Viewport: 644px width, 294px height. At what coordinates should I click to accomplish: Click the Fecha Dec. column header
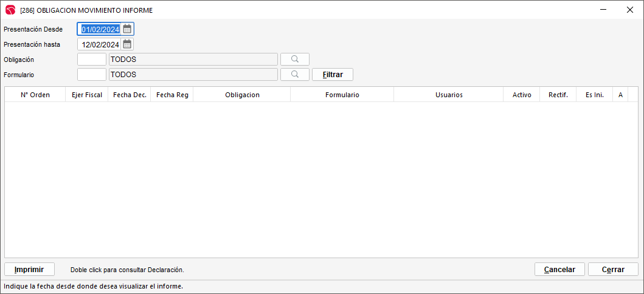click(130, 95)
